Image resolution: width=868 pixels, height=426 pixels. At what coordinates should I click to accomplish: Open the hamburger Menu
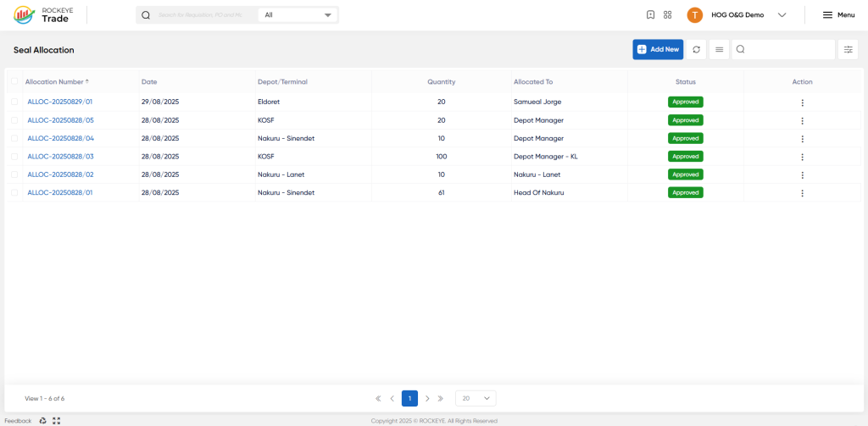click(x=838, y=15)
